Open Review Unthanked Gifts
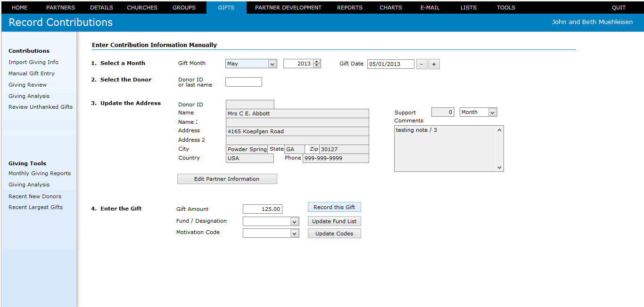644x307 pixels. coord(41,107)
